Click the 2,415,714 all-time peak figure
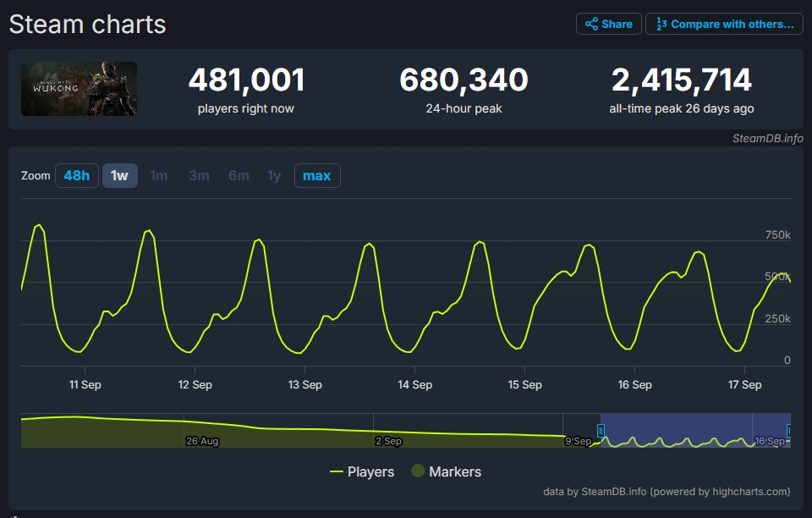812x518 pixels. 682,80
